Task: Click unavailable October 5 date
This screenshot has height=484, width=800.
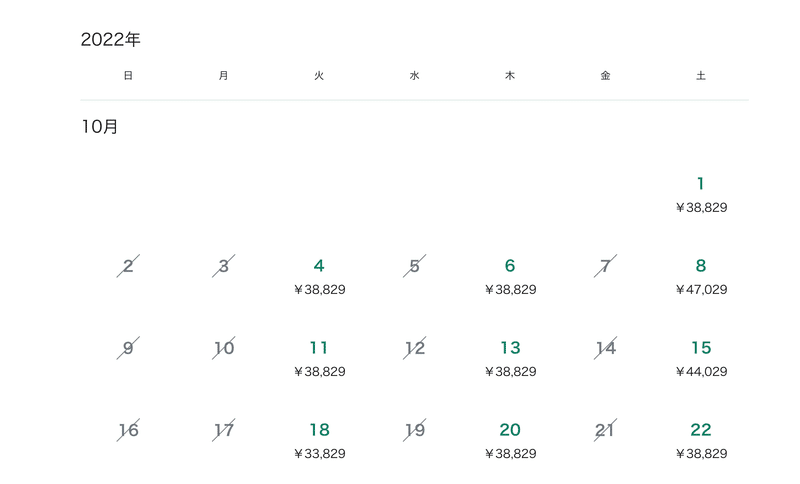Action: tap(414, 266)
